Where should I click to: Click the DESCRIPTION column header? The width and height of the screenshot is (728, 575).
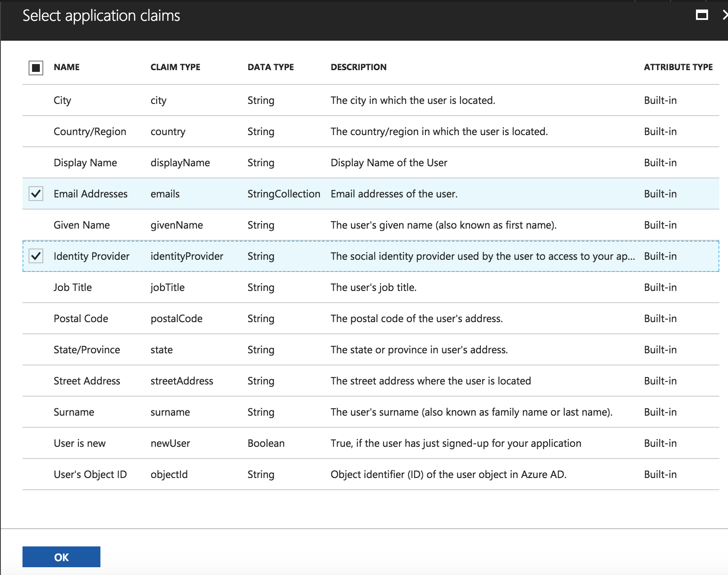358,67
